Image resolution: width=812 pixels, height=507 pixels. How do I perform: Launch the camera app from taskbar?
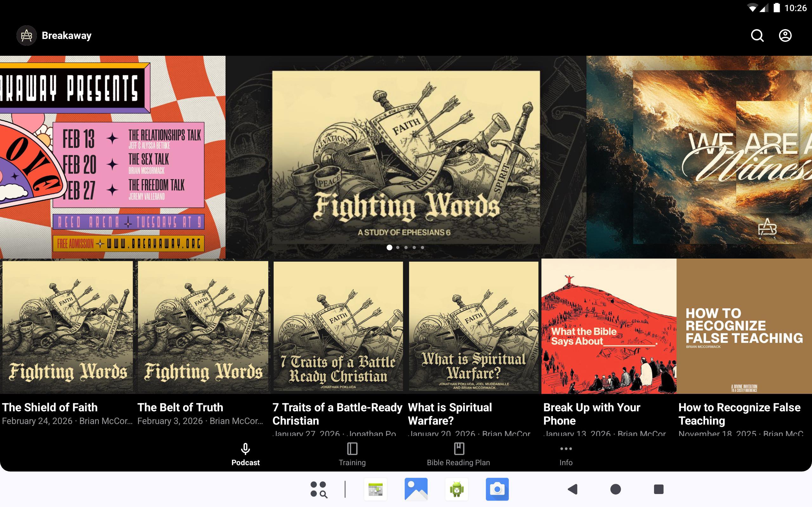coord(497,489)
